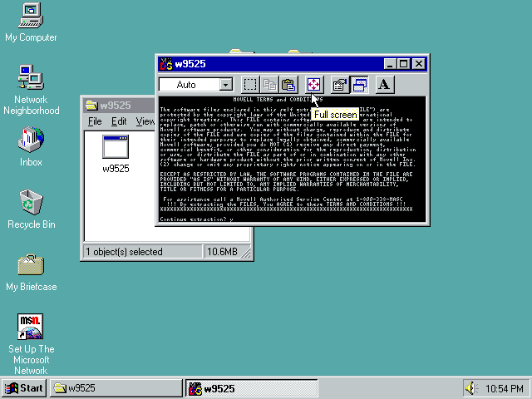Click the MS-DOS system menu icon in title bar
This screenshot has height=399, width=532.
click(166, 64)
